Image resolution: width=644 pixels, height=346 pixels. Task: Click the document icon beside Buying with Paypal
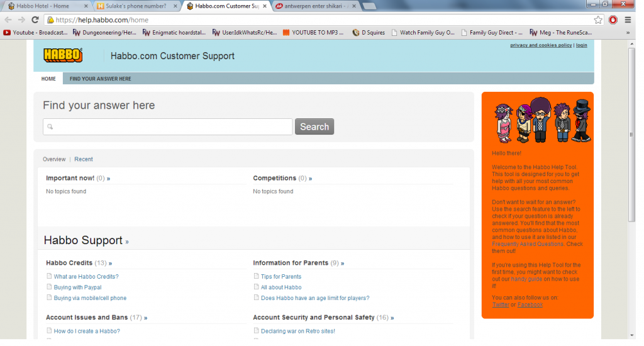point(49,287)
